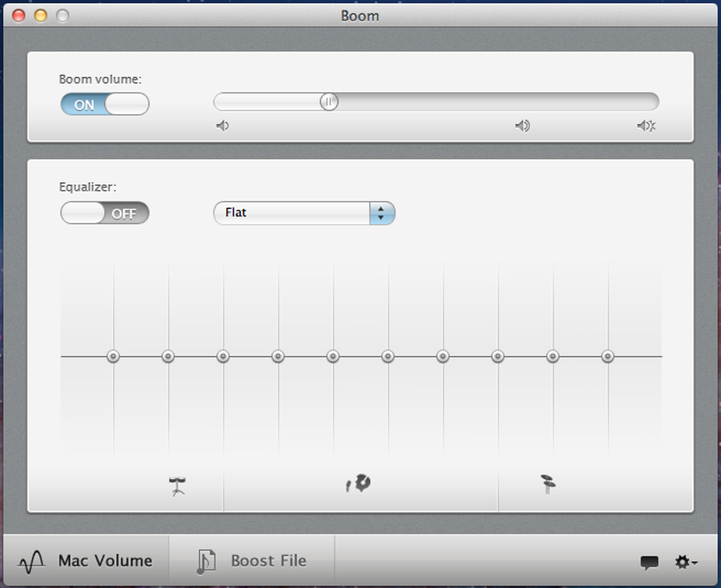
Task: Click the second equalizer band knob
Action: tap(168, 356)
